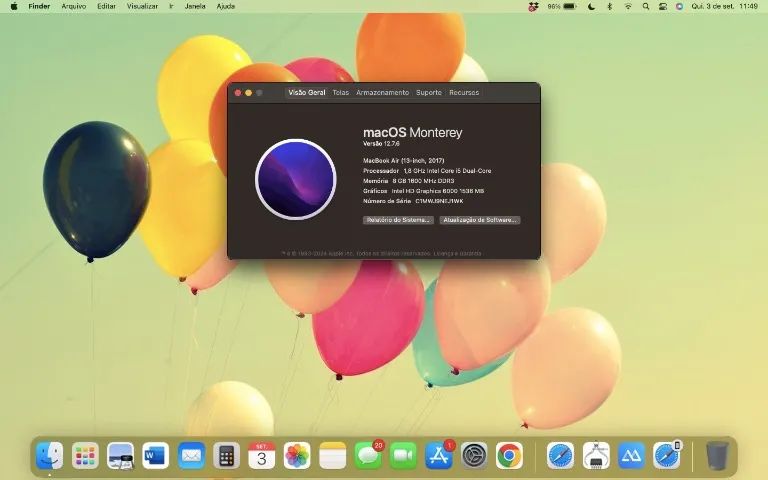Screen dimensions: 768x480
Task: Click the date and time Qui. 3 de set.
Action: [724, 6]
